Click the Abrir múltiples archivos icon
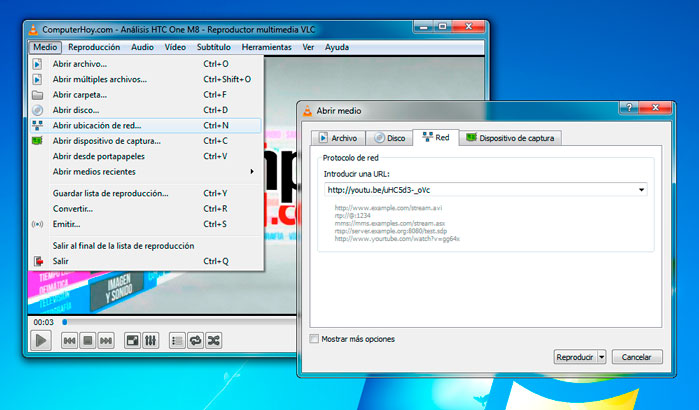The width and height of the screenshot is (699, 410). point(37,79)
